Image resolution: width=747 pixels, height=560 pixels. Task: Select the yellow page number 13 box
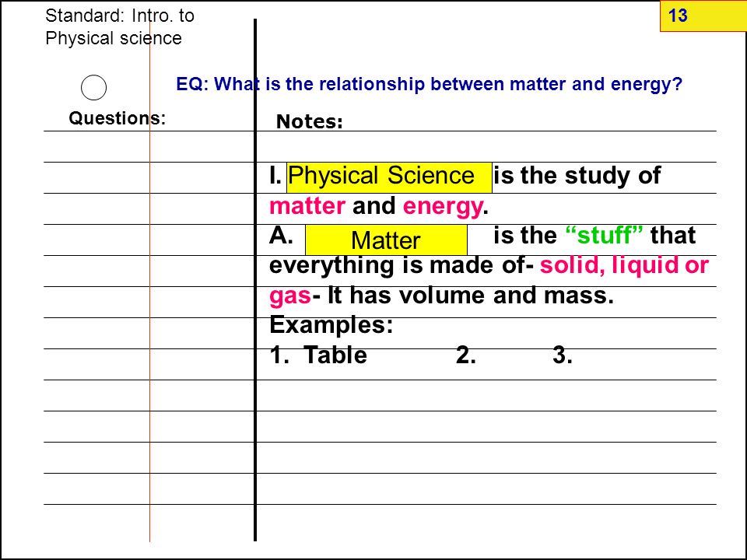703,16
